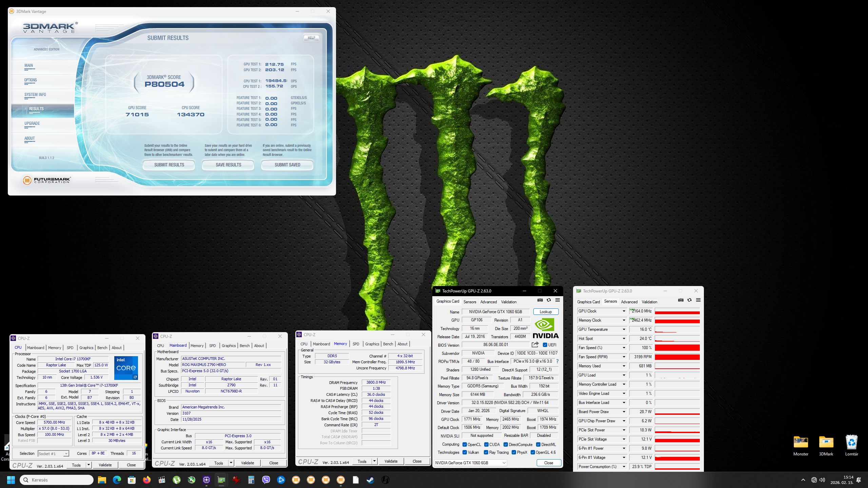Open the Monster desktop folder icon
The height and width of the screenshot is (488, 868).
tap(801, 443)
